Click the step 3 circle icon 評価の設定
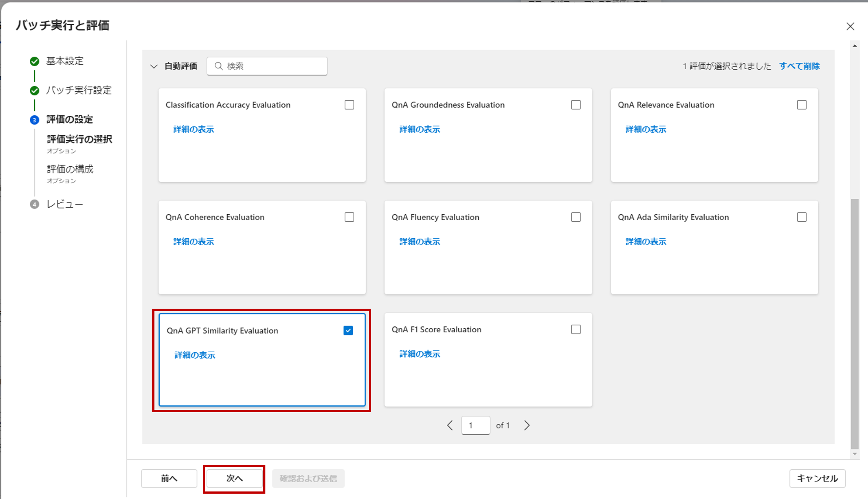 pyautogui.click(x=34, y=119)
